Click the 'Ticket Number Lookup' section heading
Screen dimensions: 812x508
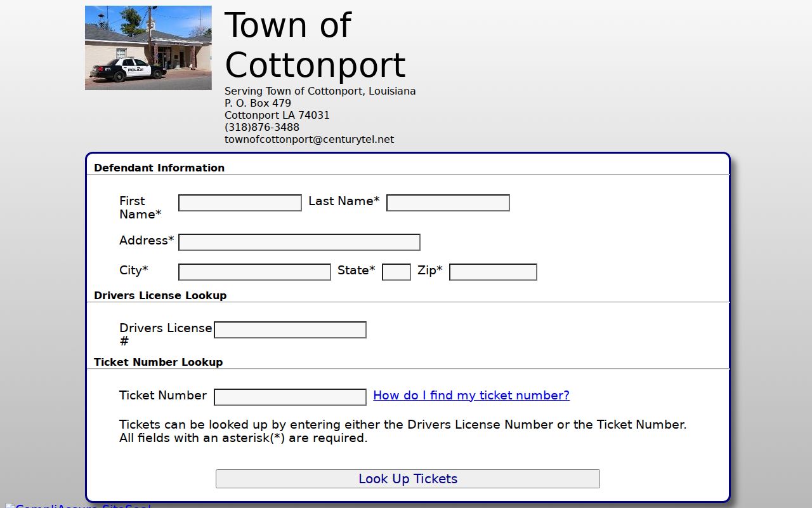[x=159, y=362]
